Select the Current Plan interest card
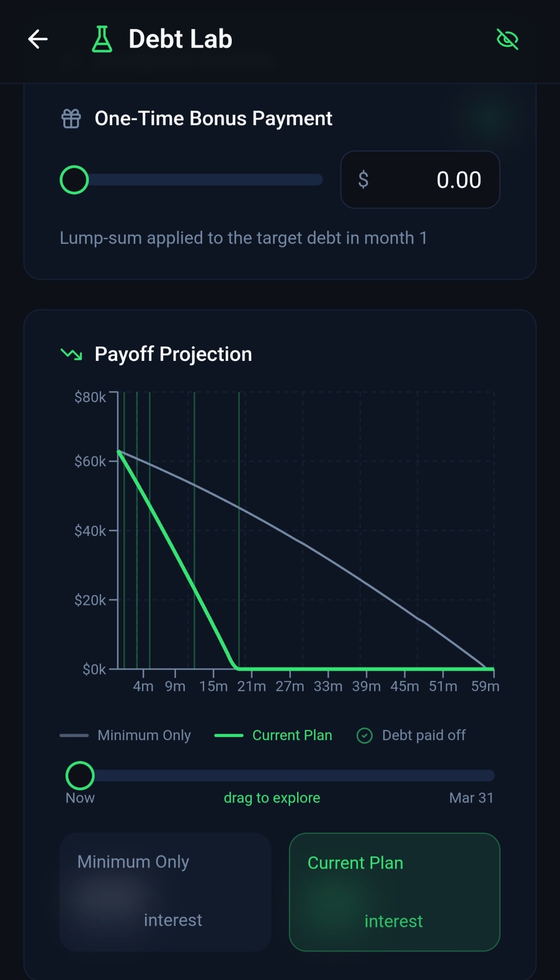The height and width of the screenshot is (980, 560). tap(394, 892)
